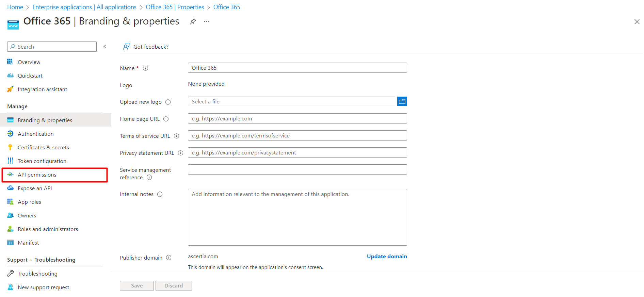Go to Office 365 | Properties breadcrumb
This screenshot has height=297, width=644.
pos(175,7)
